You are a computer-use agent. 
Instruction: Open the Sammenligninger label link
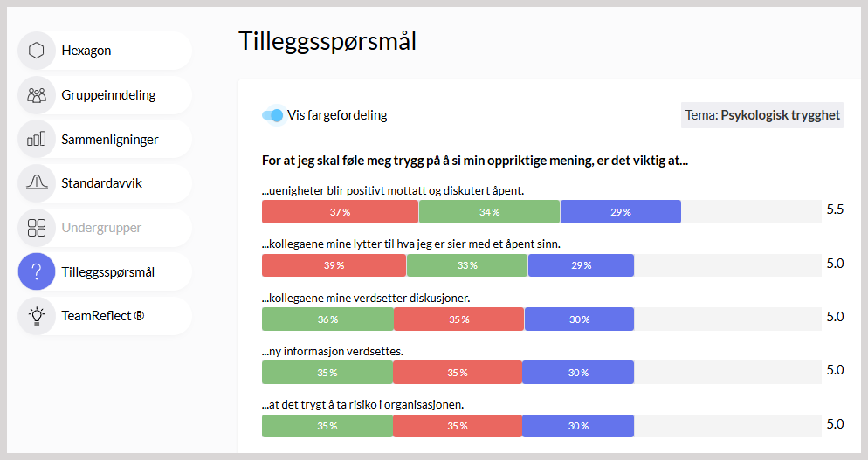coord(110,139)
